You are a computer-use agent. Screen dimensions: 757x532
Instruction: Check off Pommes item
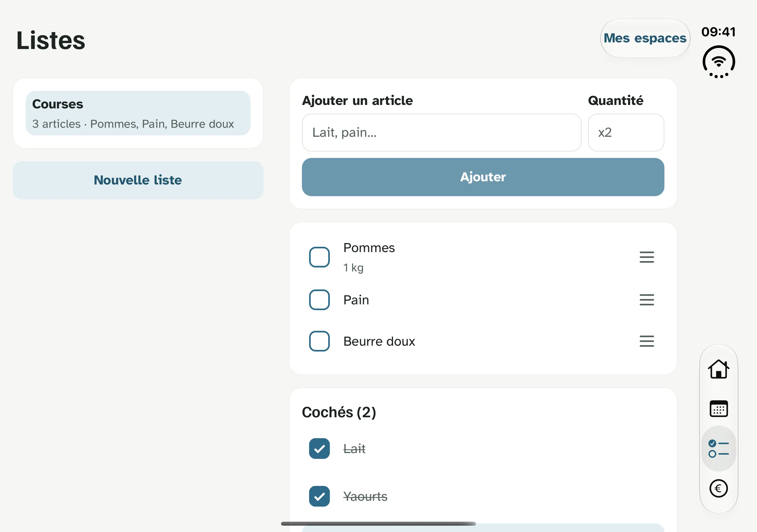point(319,257)
